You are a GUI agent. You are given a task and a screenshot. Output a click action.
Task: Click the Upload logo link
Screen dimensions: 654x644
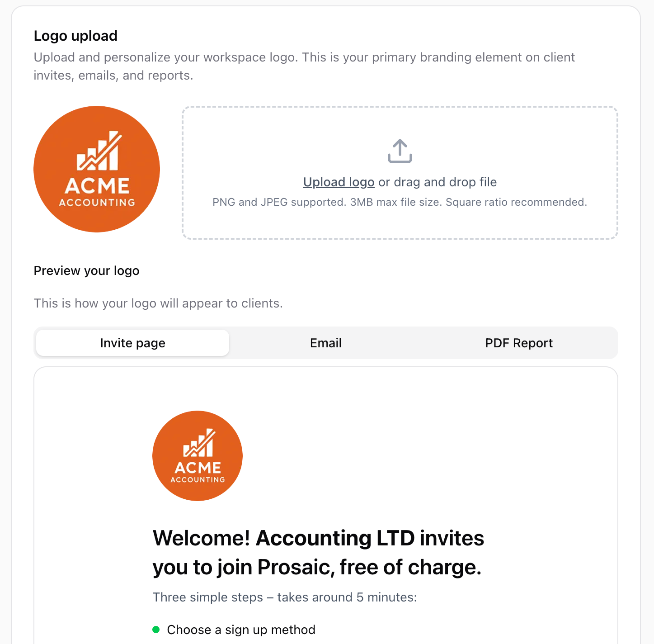tap(339, 182)
